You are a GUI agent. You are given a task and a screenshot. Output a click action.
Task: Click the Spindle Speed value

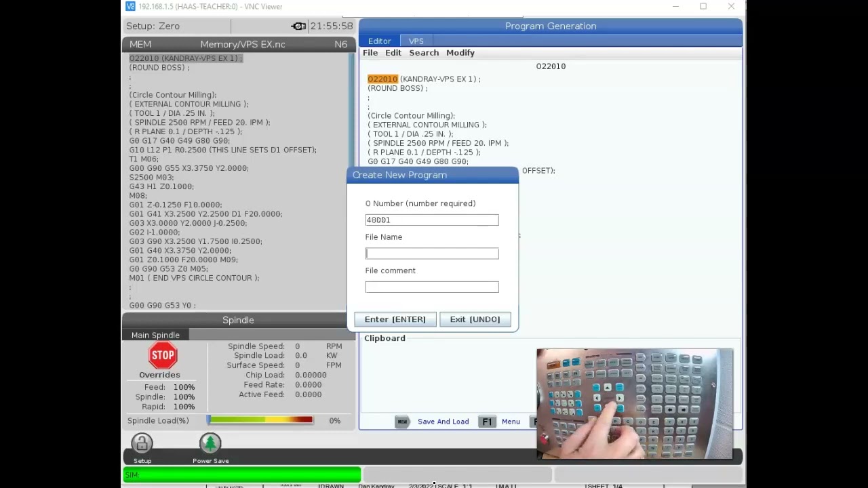point(297,346)
